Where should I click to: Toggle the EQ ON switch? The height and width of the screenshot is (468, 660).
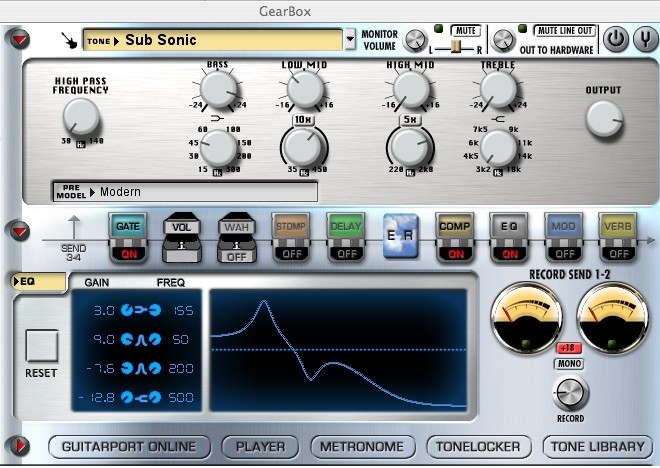(509, 254)
